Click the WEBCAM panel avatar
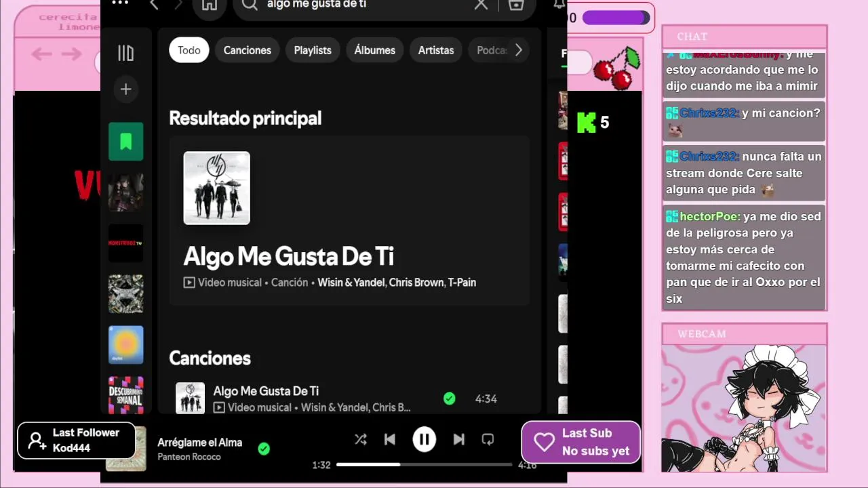 coord(744,408)
